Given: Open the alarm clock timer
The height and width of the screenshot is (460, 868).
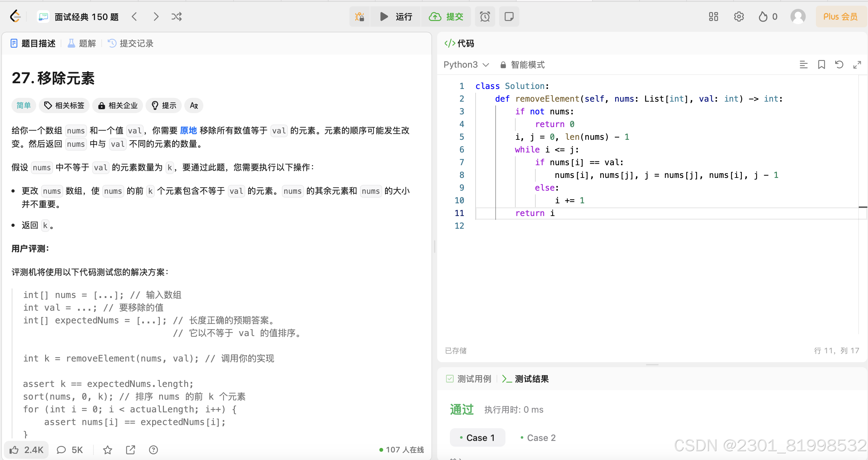Looking at the screenshot, I should click(x=485, y=17).
